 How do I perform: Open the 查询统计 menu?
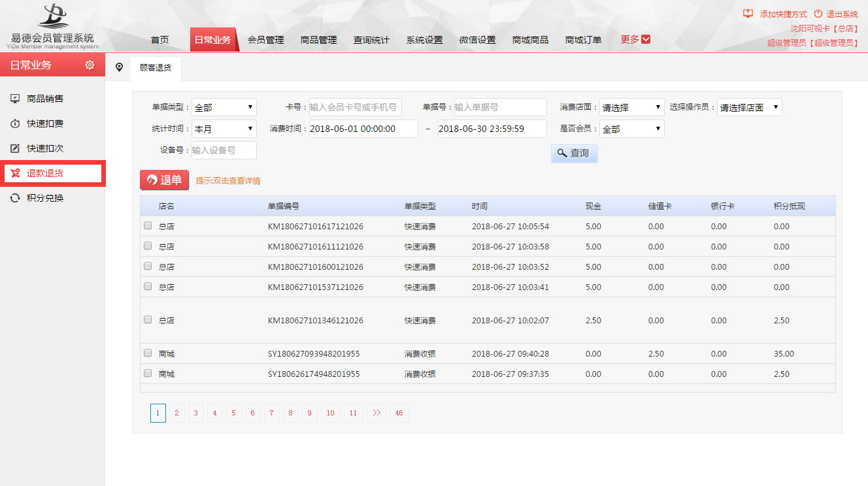372,40
